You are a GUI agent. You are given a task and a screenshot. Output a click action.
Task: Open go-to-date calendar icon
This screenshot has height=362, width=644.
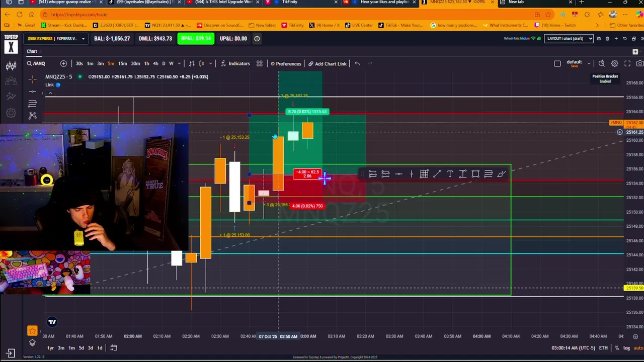[x=114, y=348]
